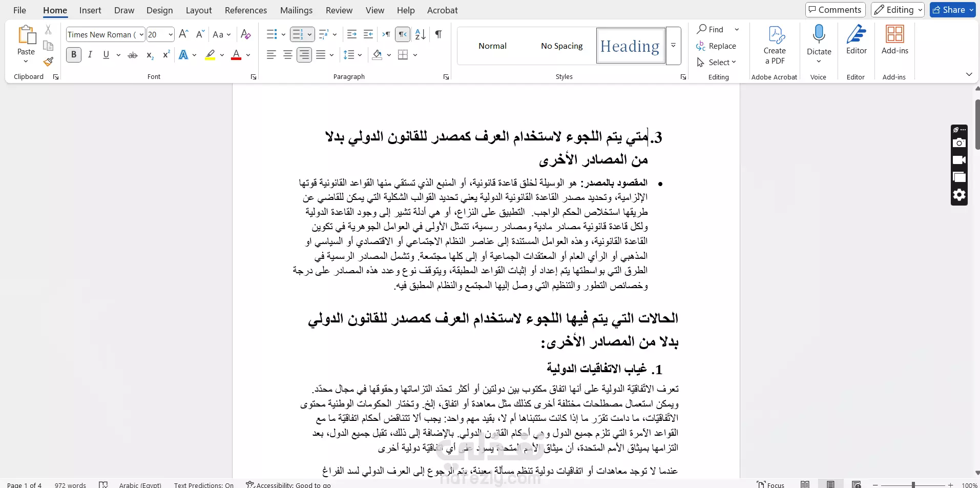The height and width of the screenshot is (488, 980).
Task: Open the Editor proofing tool
Action: click(856, 40)
